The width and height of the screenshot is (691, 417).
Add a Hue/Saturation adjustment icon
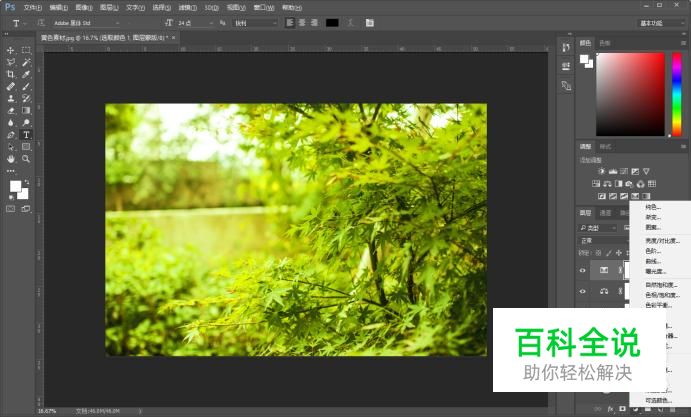(596, 184)
